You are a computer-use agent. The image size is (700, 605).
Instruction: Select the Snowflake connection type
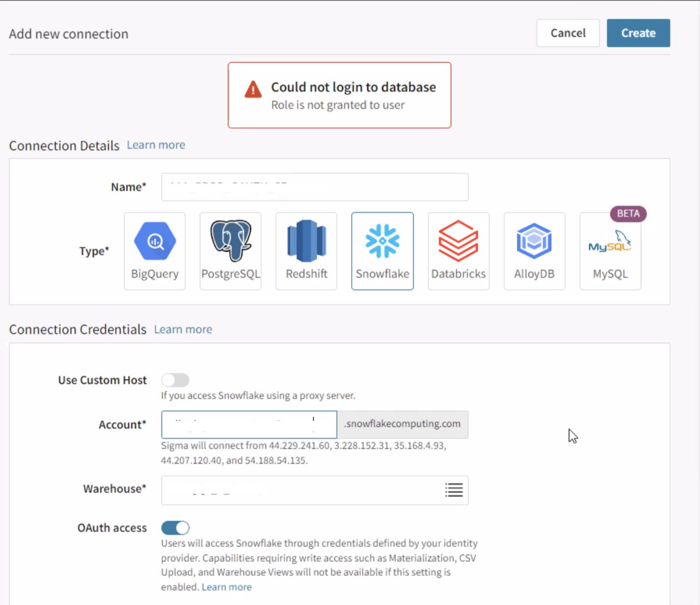(x=382, y=251)
